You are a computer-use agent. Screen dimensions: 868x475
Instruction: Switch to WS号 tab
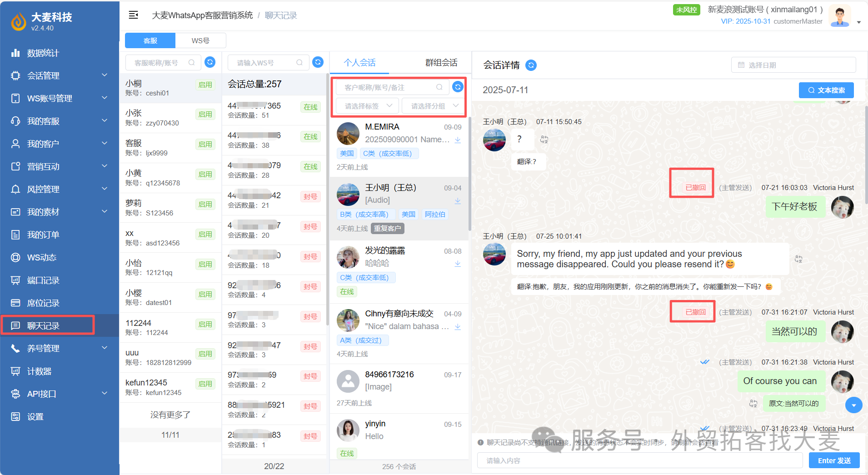[200, 40]
